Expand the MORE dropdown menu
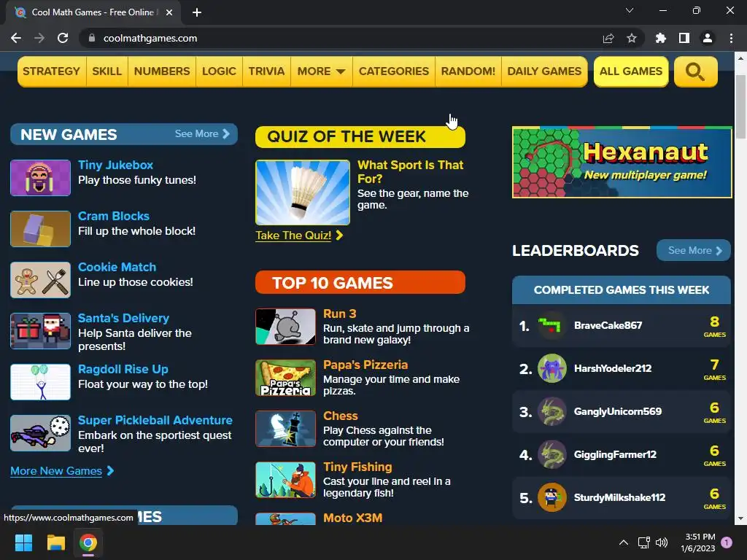Viewport: 747px width, 560px height. pos(322,71)
